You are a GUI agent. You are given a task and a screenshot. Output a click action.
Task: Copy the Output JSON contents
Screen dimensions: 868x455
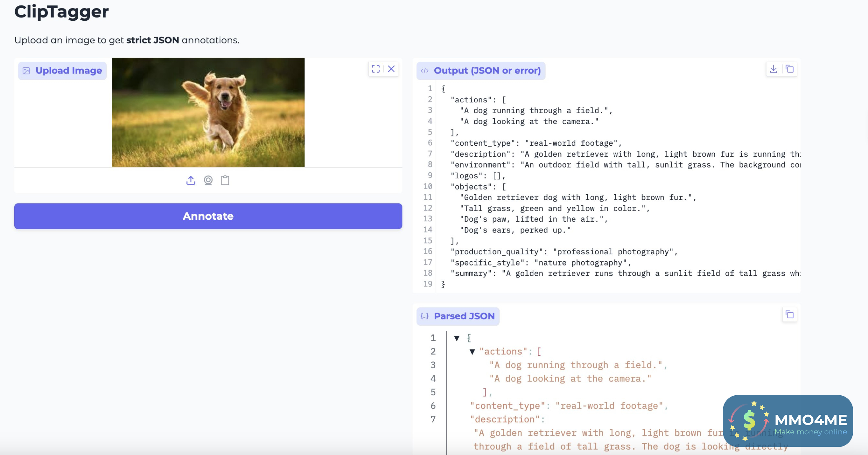790,69
